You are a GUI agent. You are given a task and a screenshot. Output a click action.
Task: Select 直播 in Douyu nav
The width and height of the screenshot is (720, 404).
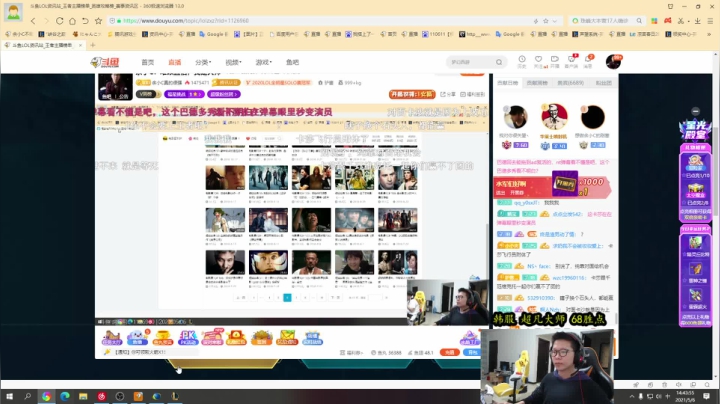coord(174,62)
